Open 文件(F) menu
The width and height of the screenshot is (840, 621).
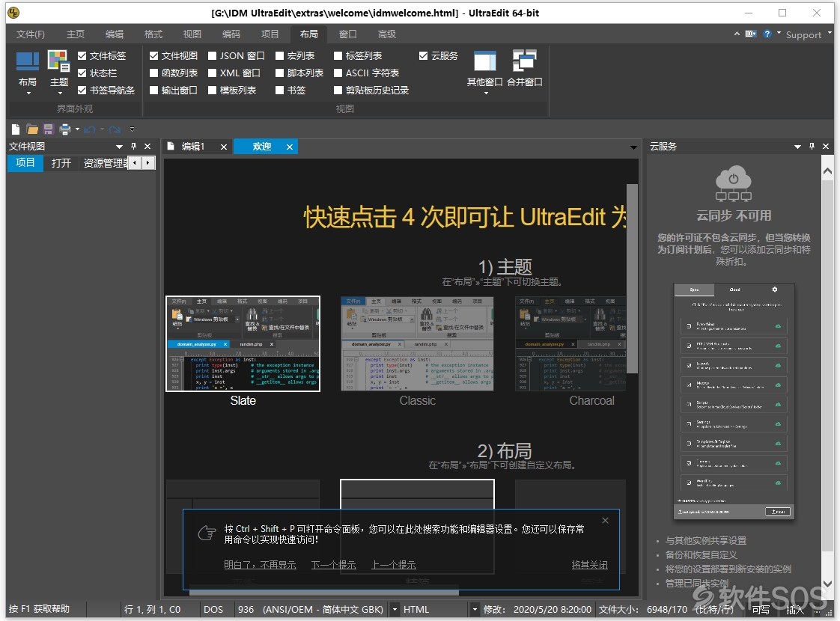tap(31, 34)
